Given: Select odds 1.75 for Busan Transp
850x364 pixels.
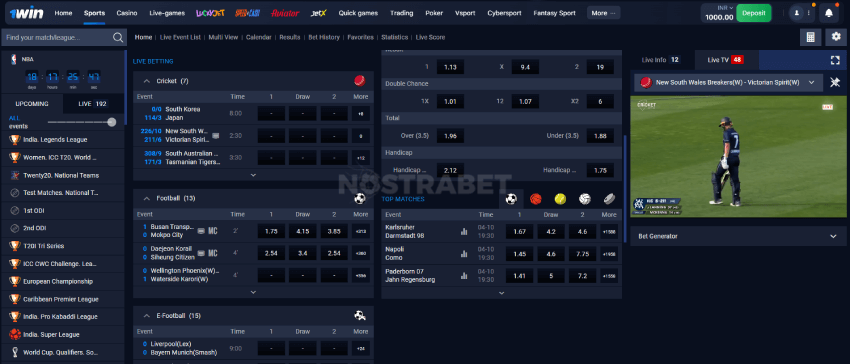Looking at the screenshot, I should 272,231.
